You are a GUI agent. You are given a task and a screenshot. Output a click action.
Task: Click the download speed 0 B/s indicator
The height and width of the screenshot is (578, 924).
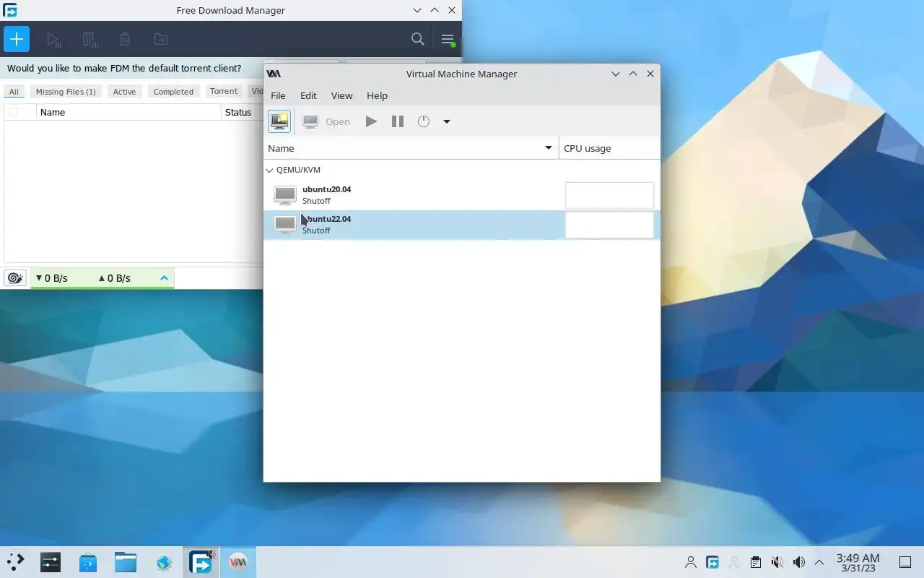52,278
